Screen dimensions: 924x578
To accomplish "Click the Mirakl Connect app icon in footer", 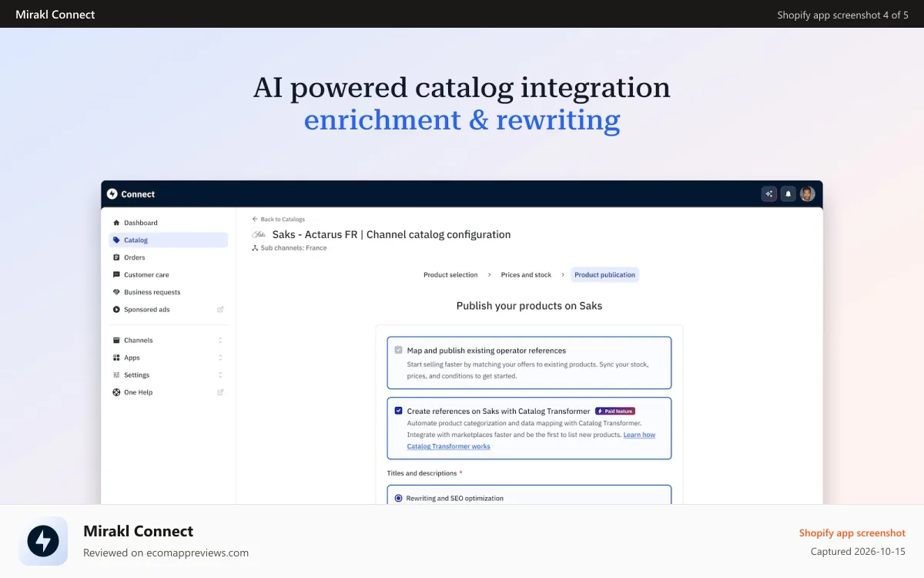I will tap(43, 541).
